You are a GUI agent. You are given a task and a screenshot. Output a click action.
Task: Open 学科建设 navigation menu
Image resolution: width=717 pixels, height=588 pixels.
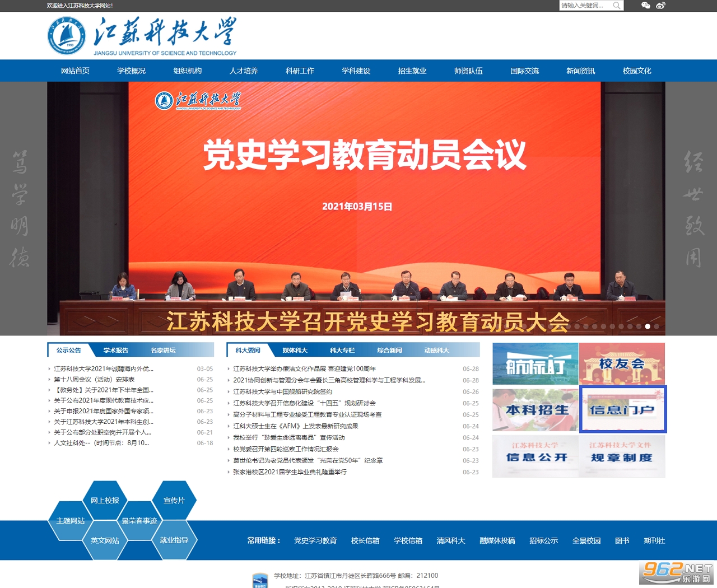point(356,71)
